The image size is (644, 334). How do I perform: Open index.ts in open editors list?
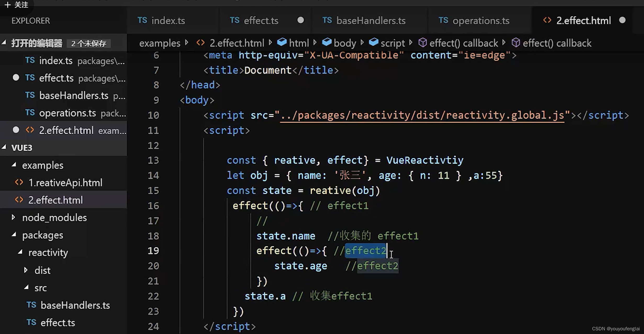click(63, 61)
